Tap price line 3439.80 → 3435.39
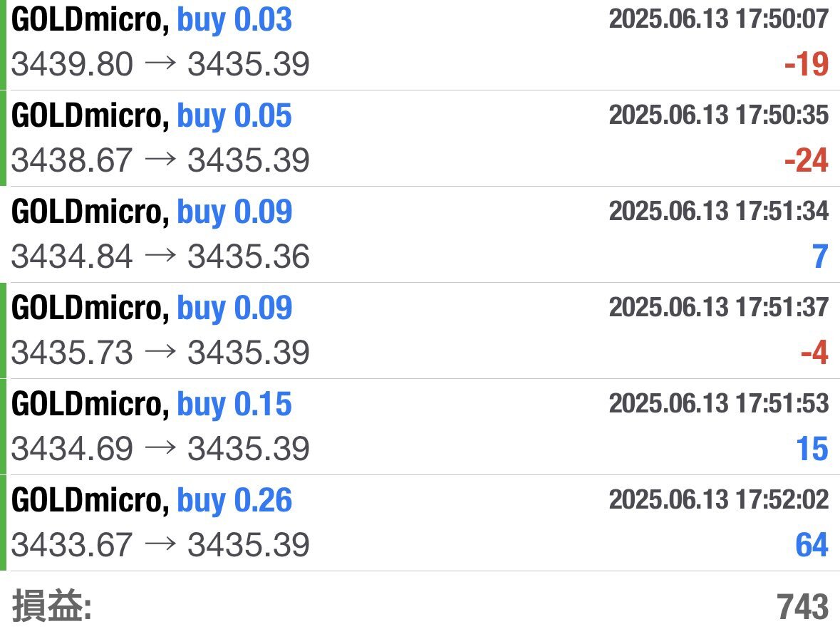Screen dimensions: 840x634 coord(160,66)
